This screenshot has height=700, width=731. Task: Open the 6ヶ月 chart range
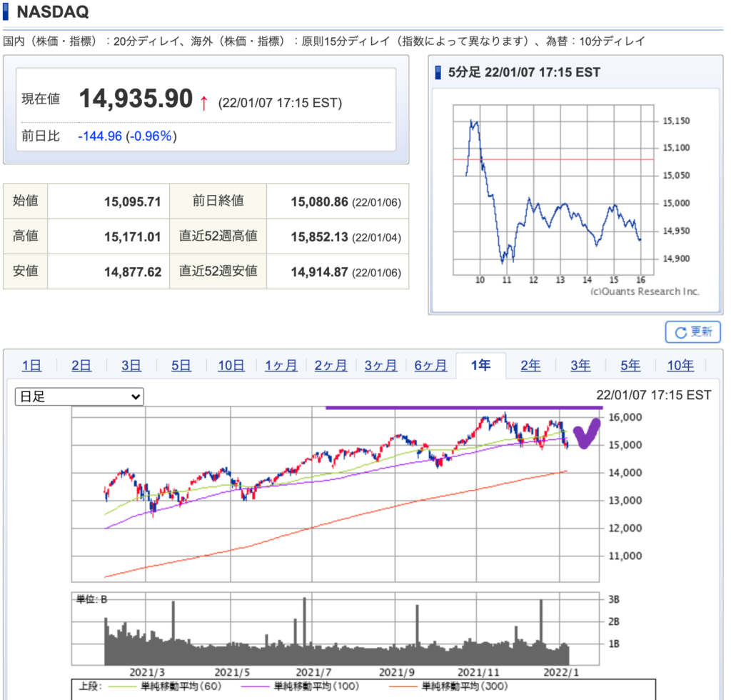click(x=430, y=366)
